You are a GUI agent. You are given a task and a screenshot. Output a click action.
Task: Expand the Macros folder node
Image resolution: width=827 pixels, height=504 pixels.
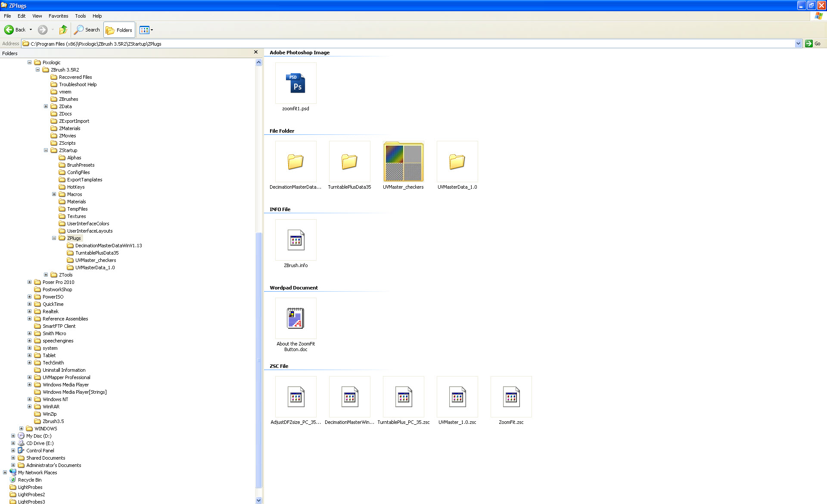tap(54, 194)
